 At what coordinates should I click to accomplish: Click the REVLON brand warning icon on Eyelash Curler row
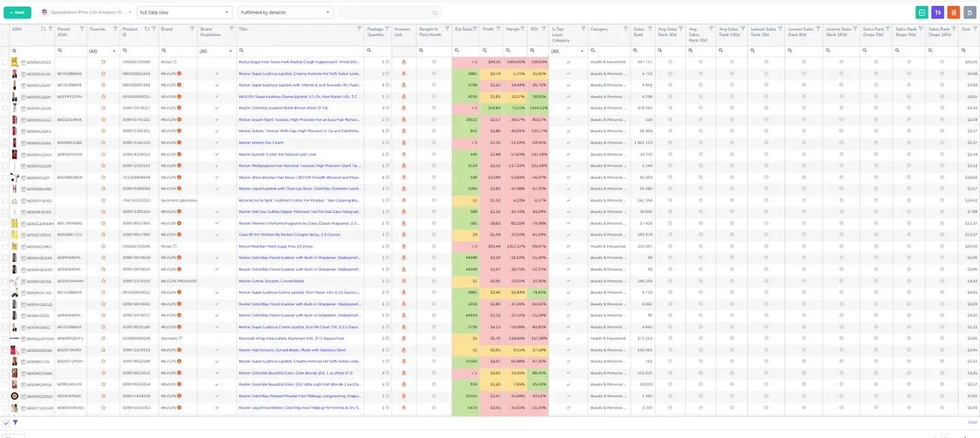pos(180,154)
